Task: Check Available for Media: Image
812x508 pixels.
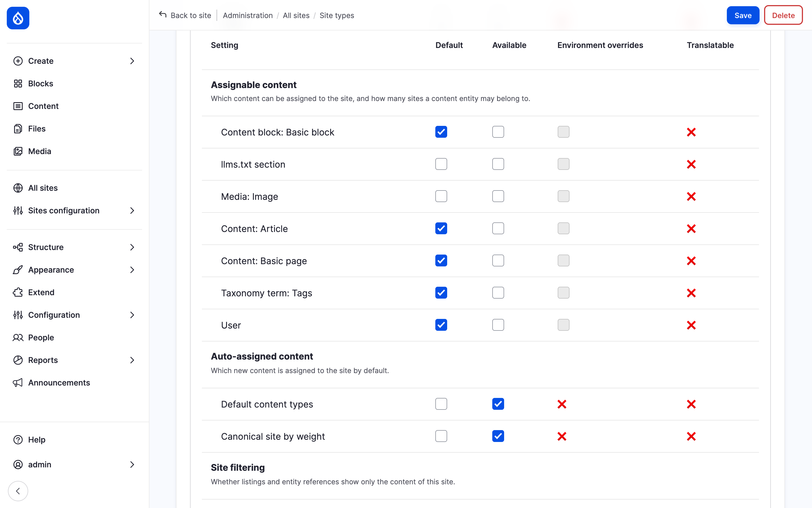Action: click(498, 196)
